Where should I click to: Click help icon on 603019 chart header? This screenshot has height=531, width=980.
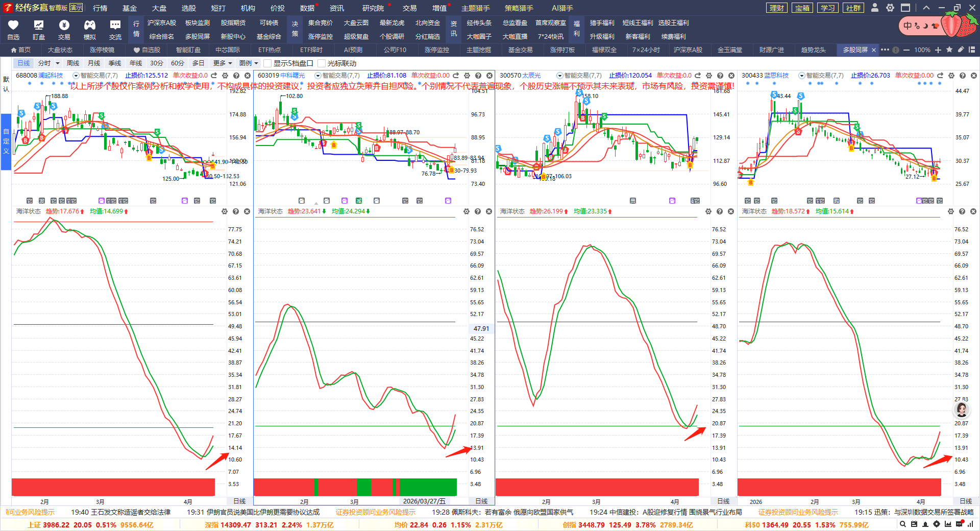coord(478,76)
